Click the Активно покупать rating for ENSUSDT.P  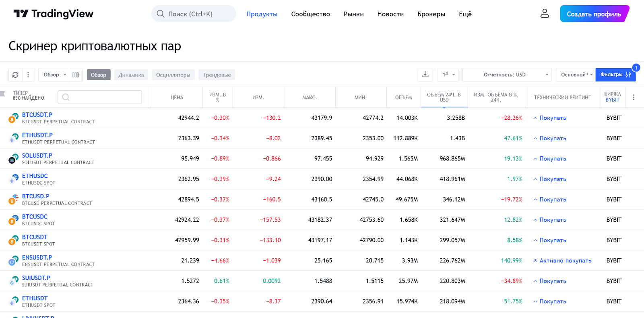(562, 261)
